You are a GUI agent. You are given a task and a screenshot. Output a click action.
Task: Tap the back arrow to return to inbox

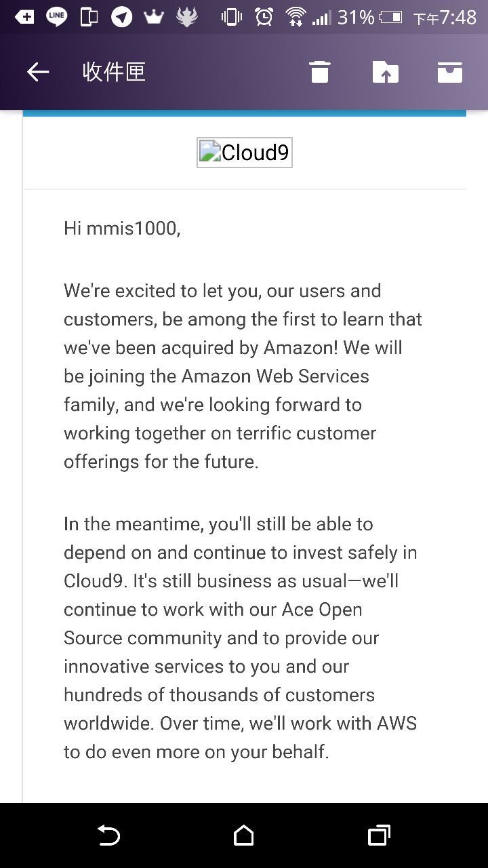[38, 72]
